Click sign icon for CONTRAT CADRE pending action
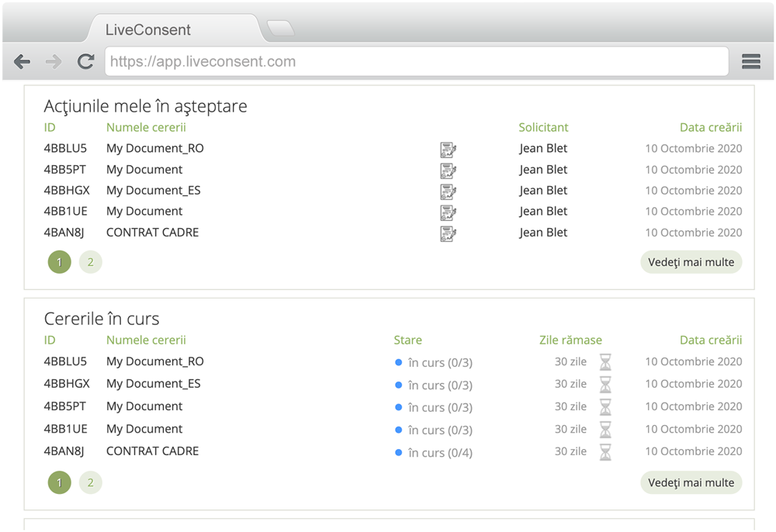This screenshot has height=532, width=776. pyautogui.click(x=448, y=233)
